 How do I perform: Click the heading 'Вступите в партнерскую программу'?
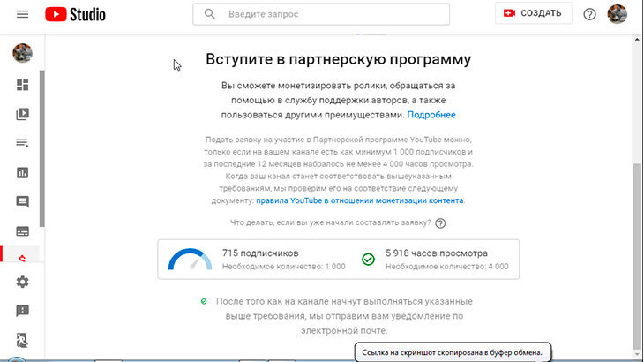pyautogui.click(x=339, y=59)
